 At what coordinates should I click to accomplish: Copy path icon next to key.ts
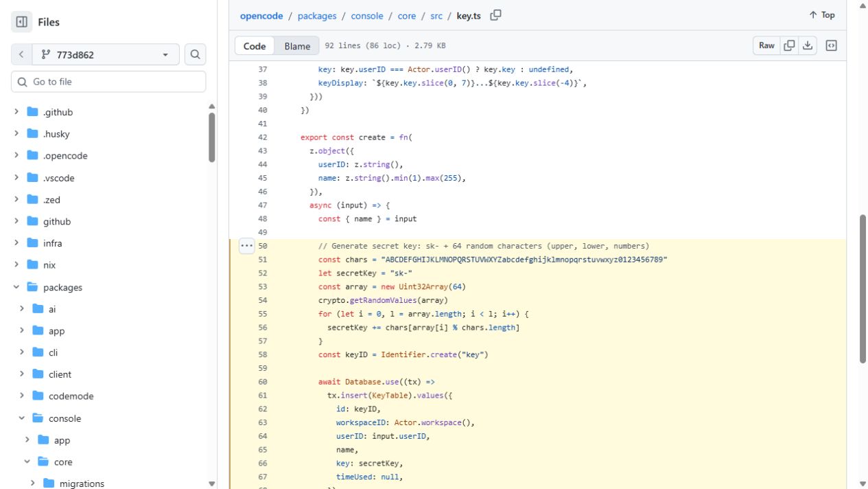[495, 15]
